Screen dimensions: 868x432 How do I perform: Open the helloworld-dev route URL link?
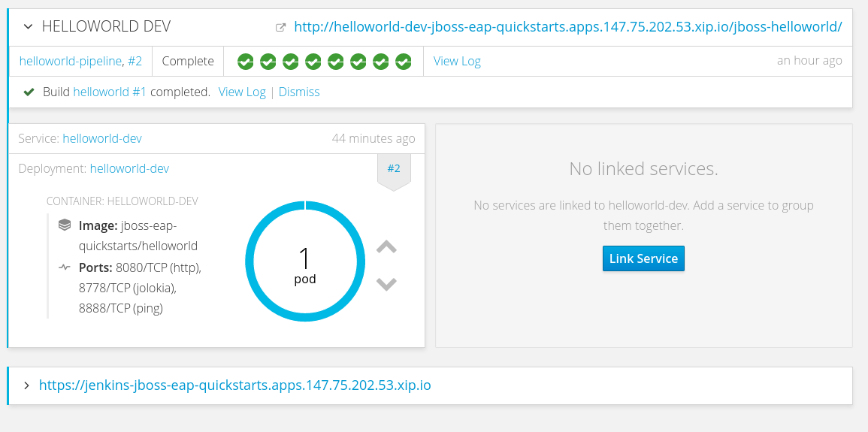point(568,26)
